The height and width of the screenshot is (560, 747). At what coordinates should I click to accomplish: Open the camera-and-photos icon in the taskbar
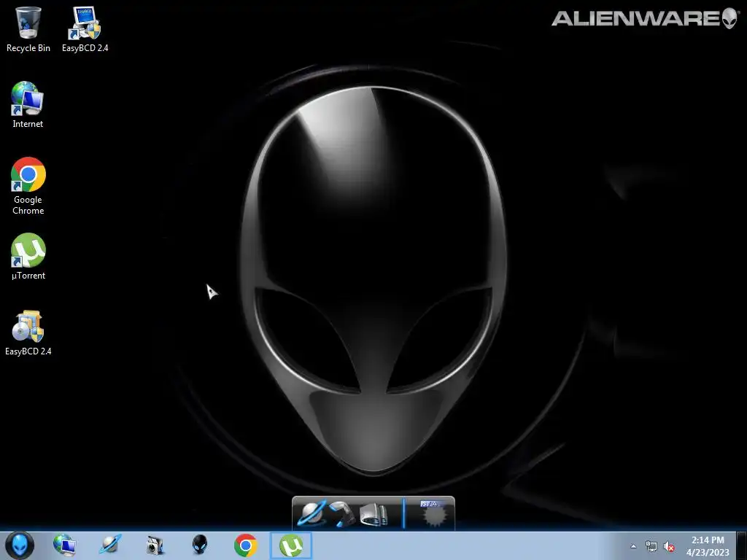click(155, 545)
